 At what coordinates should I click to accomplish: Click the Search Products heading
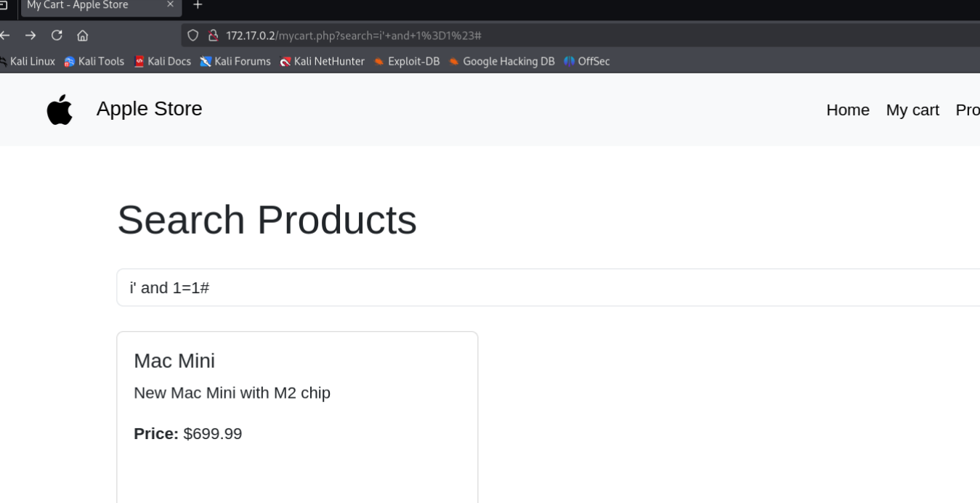(x=267, y=219)
